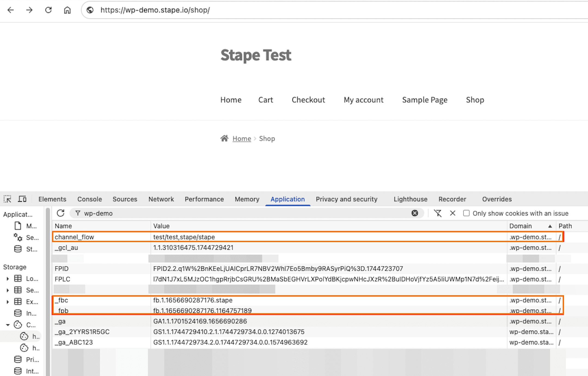The width and height of the screenshot is (588, 376).
Task: Toggle the device toolbar icon
Action: point(22,199)
